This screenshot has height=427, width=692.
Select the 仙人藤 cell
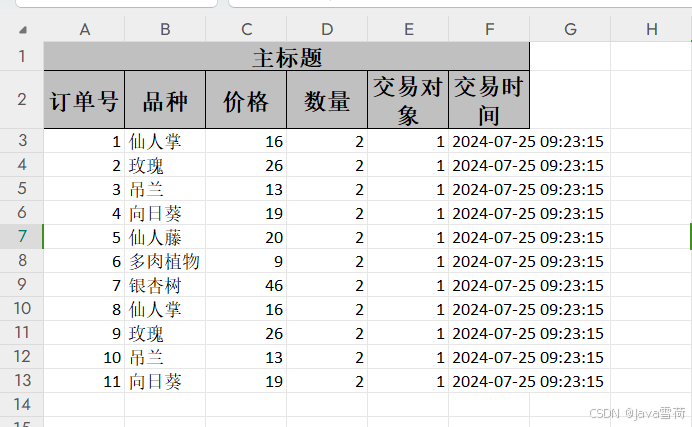coord(165,237)
